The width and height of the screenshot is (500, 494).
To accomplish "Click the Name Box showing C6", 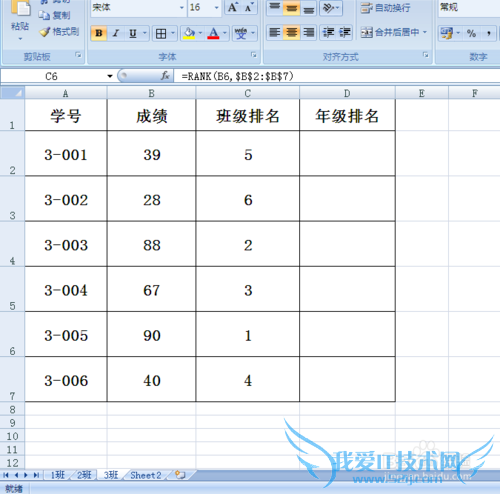I will tap(52, 76).
